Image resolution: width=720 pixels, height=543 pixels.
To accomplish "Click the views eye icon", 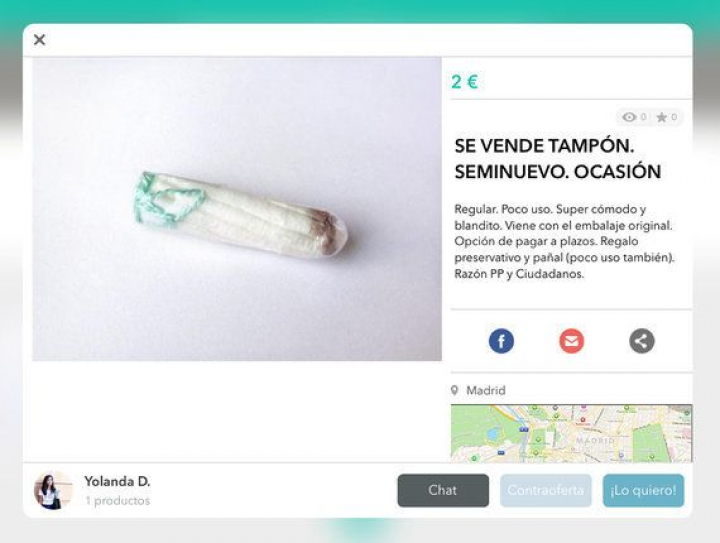I will pos(629,118).
